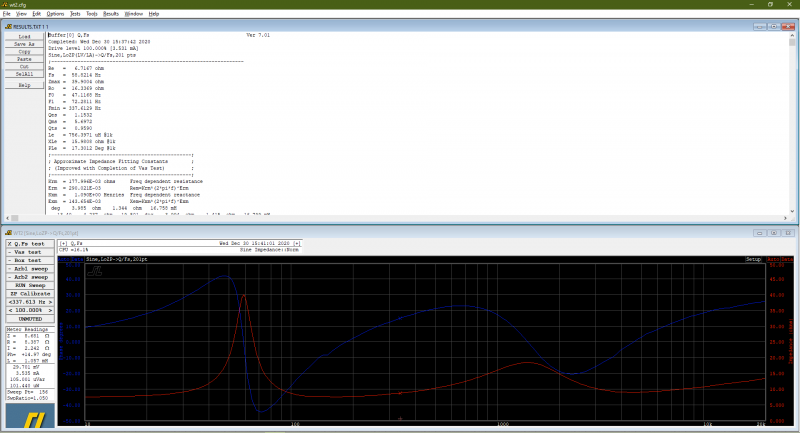Screen dimensions: 800x433
Task: Select the Arb2 sweep mode
Action: tap(30, 277)
